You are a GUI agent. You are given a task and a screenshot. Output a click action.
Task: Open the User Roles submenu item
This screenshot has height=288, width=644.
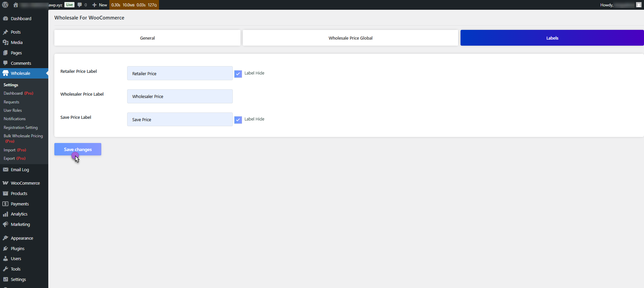[x=13, y=110]
